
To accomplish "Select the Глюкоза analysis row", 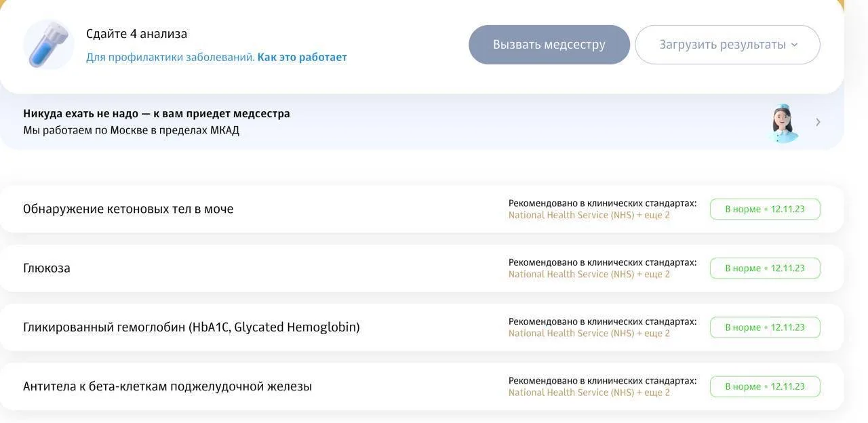I will coord(422,268).
